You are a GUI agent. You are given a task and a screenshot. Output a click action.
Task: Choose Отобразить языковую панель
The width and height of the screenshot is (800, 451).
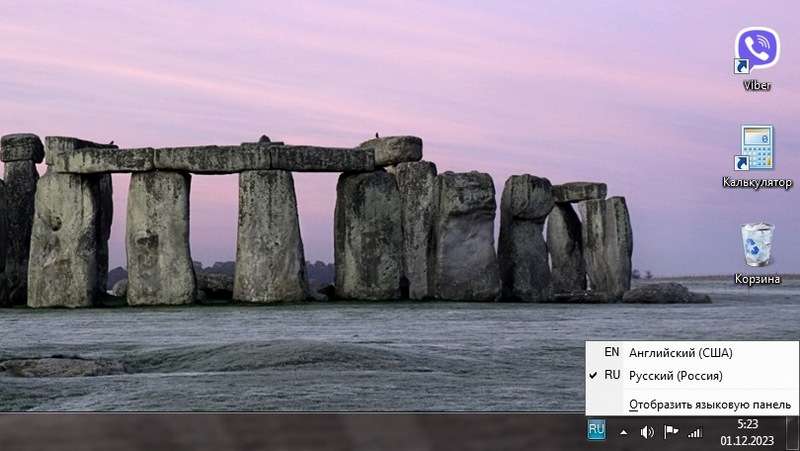point(692,405)
